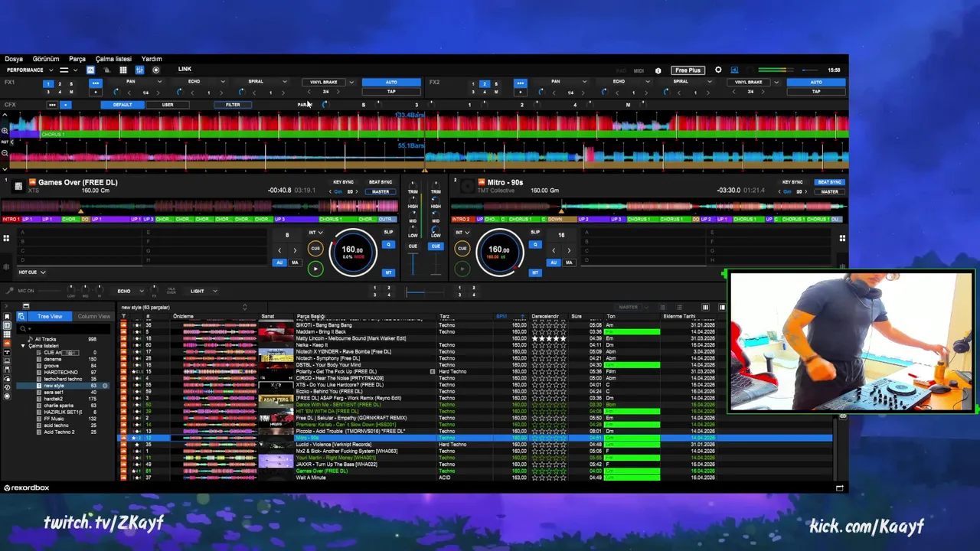
Task: Toggle the grid pads panel icon
Action: tap(122, 70)
